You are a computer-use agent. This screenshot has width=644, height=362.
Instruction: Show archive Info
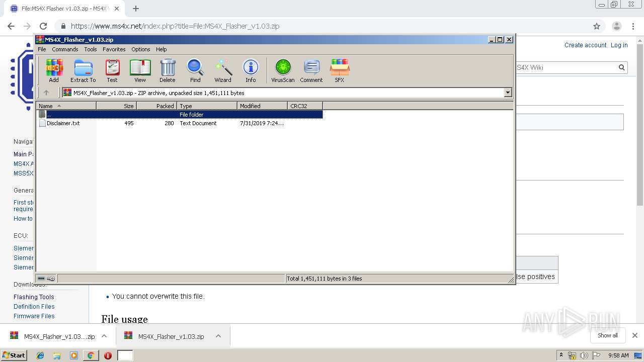click(251, 70)
